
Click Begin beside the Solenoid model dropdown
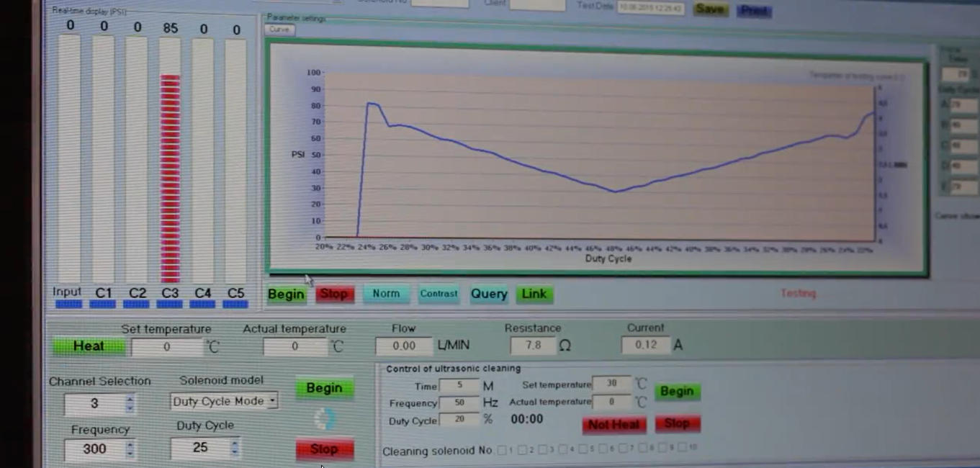tap(324, 387)
